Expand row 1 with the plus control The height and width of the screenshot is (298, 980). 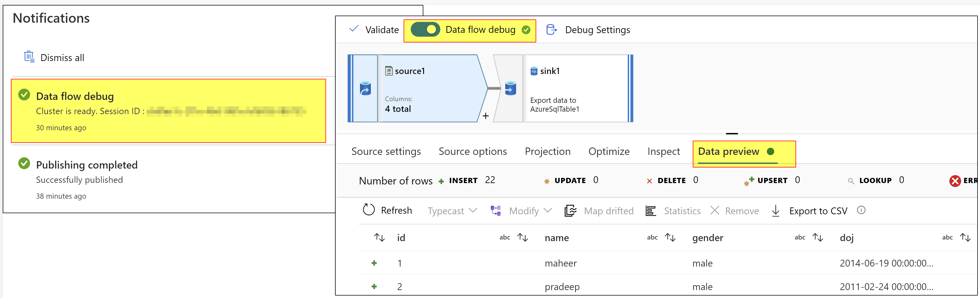click(374, 263)
